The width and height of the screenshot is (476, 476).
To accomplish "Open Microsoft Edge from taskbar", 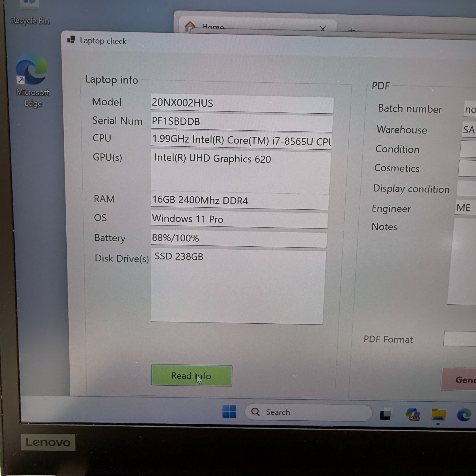I will 464,415.
